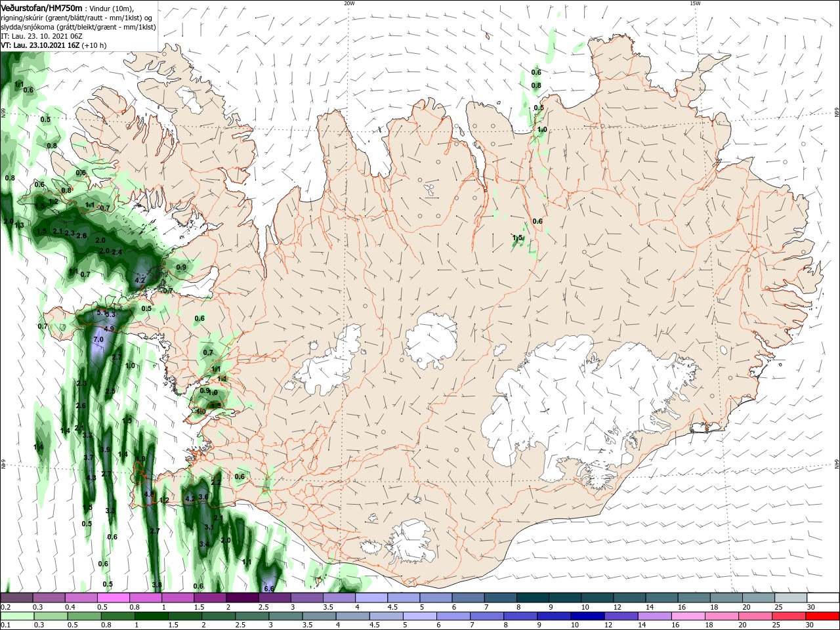Viewport: 840px width, 630px height.
Task: Pick the white 30 snow scale swatch
Action: click(823, 598)
